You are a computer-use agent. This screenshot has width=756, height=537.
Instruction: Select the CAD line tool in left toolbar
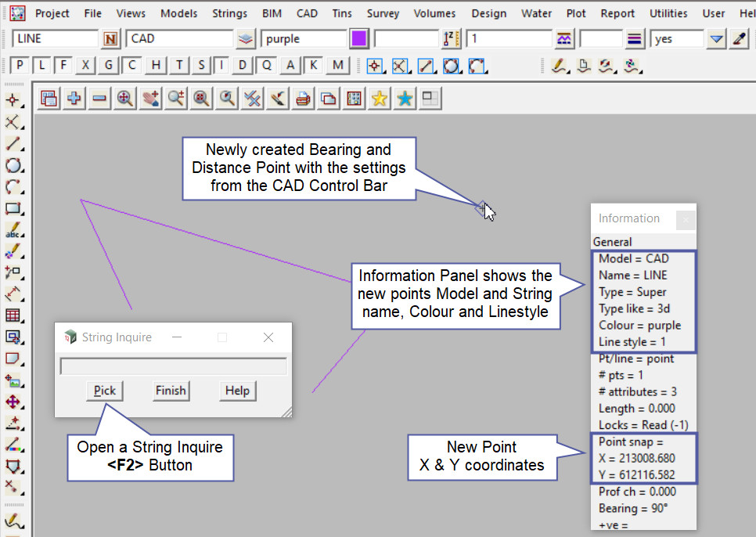(13, 144)
